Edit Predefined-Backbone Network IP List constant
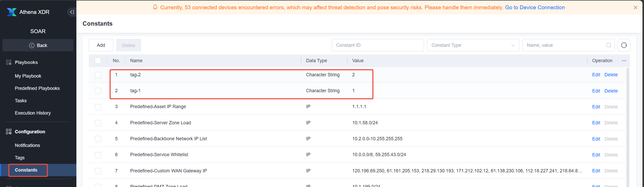This screenshot has height=187, width=644. coord(596,139)
